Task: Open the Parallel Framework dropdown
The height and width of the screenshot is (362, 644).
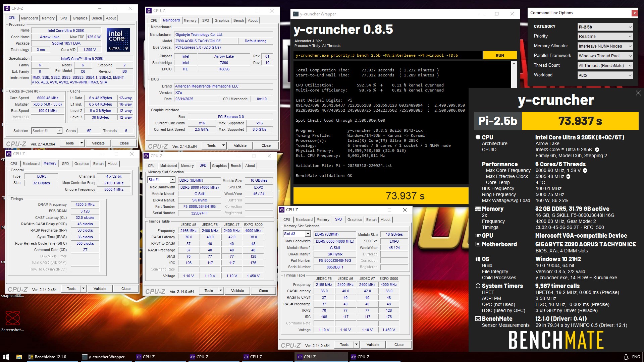Action: 605,56
